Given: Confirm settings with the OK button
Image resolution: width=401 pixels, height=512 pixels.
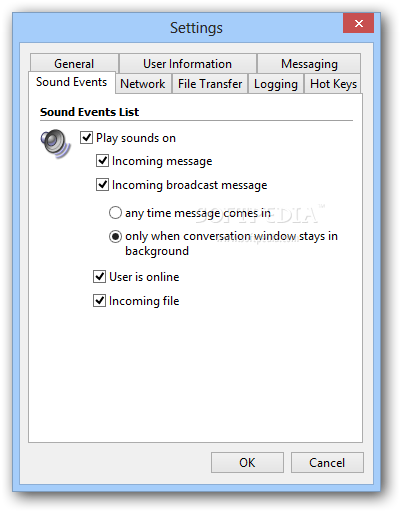Looking at the screenshot, I should 247,462.
